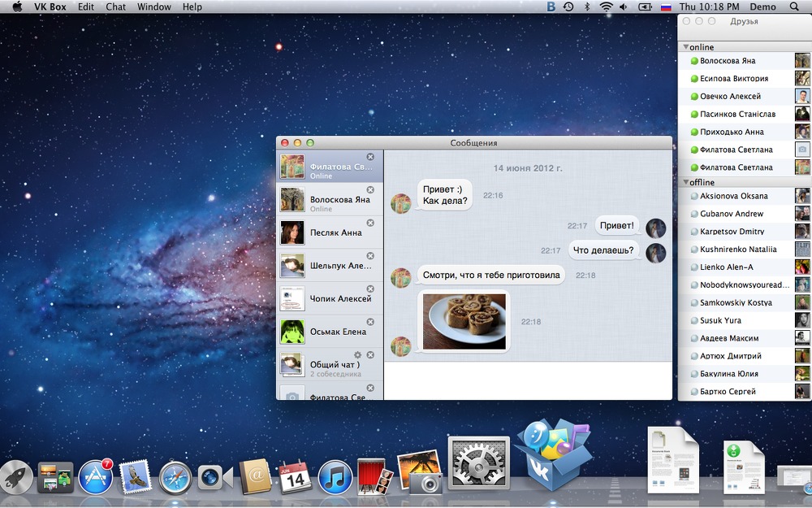The width and height of the screenshot is (812, 508).
Task: Close the Общий чат conversation
Action: click(x=370, y=354)
